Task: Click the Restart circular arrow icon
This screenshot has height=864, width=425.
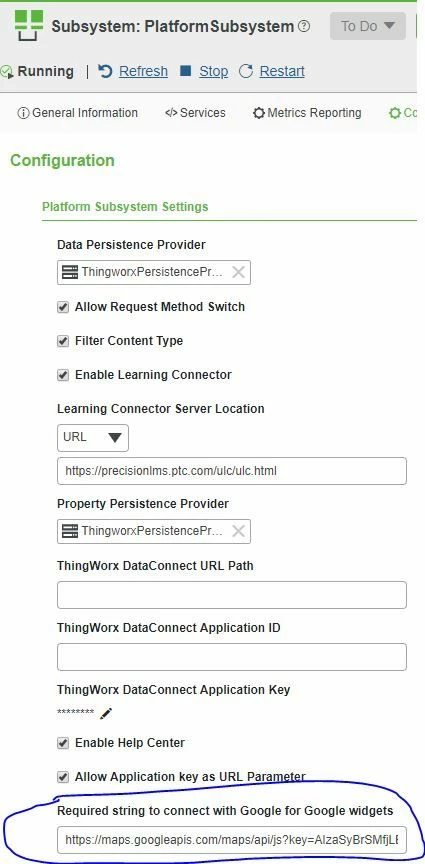Action: click(246, 71)
